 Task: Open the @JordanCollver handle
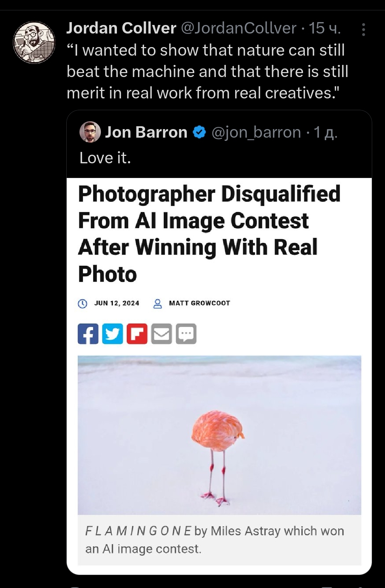tap(239, 28)
